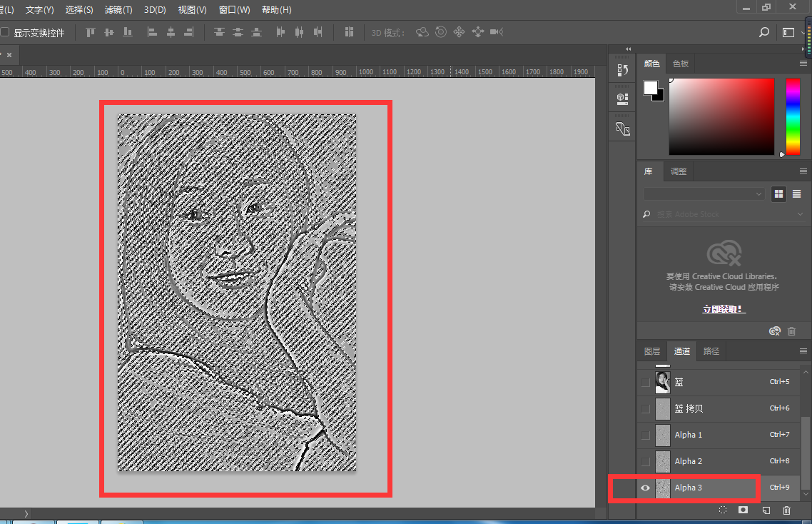This screenshot has height=524, width=812.
Task: Click the 立即获取 link
Action: click(723, 308)
